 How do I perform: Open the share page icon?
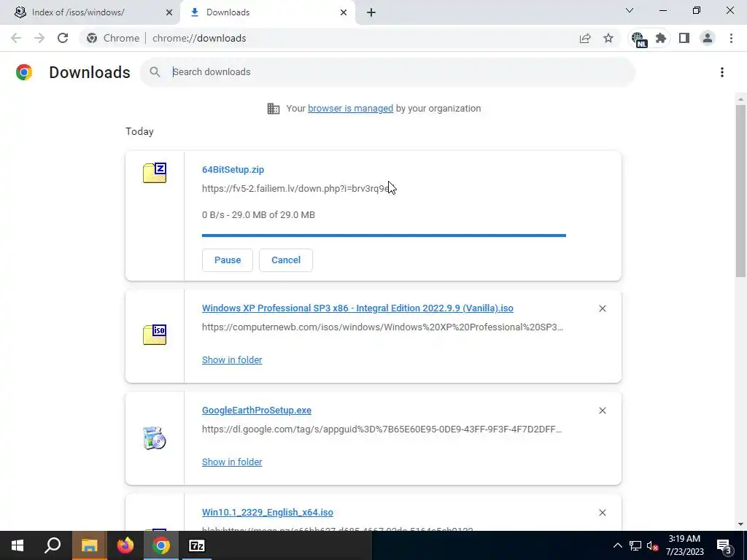[585, 38]
